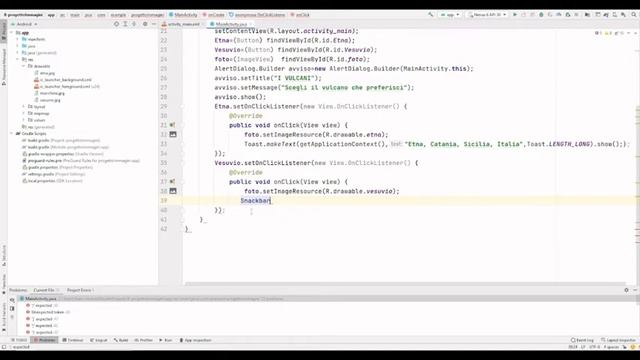Click the override gutter icon on line 31
Viewport: 640px width, 360px height.
click(173, 125)
